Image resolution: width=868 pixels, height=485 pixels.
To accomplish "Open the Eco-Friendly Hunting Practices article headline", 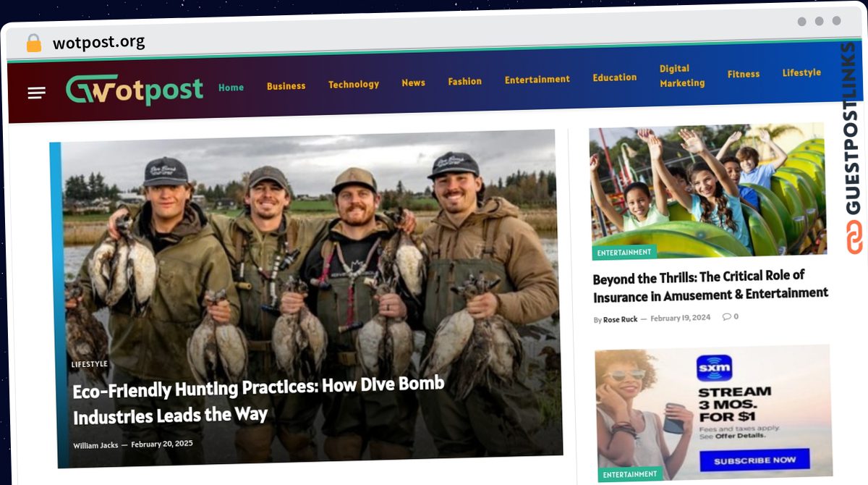I will 258,400.
